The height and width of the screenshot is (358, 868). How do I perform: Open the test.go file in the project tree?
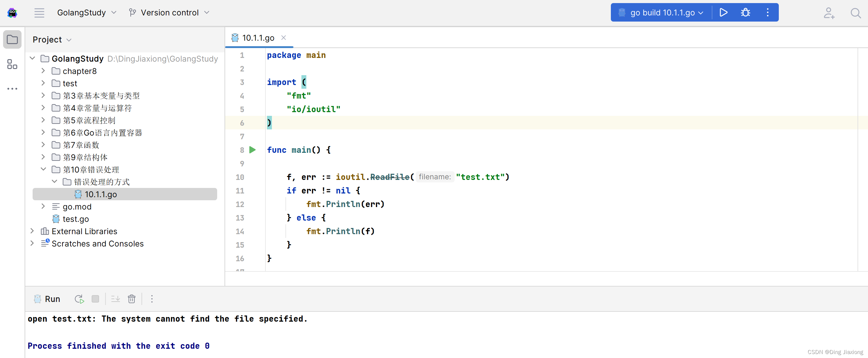(x=75, y=219)
